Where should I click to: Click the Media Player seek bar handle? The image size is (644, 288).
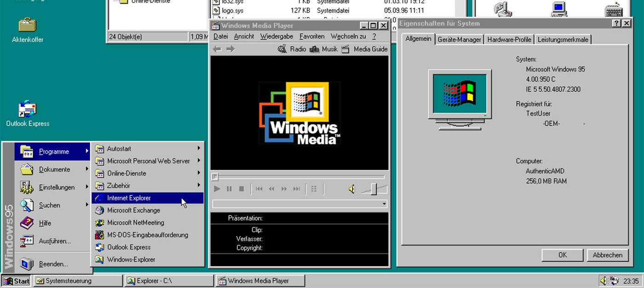tap(215, 177)
